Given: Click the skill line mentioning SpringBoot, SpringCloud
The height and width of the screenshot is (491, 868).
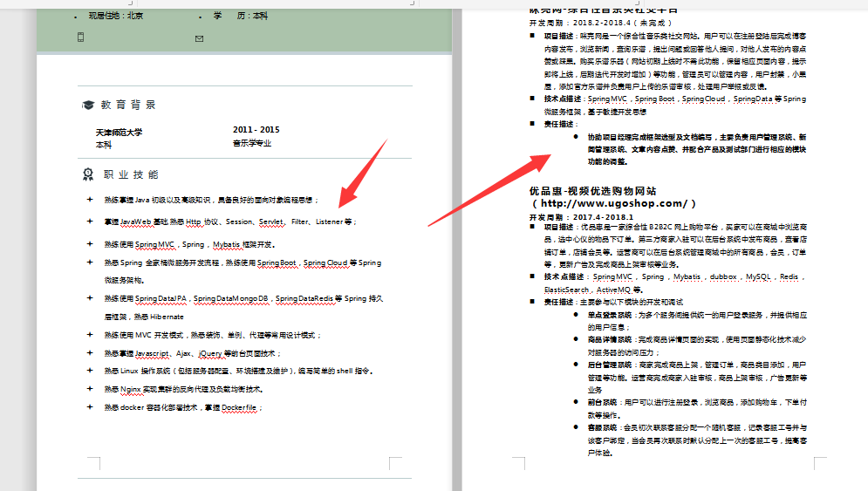Looking at the screenshot, I should tap(243, 263).
